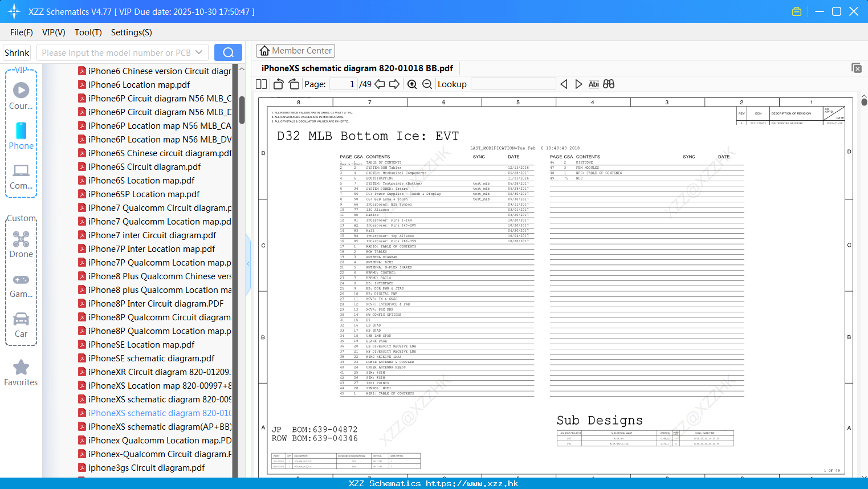
Task: Click the detach document window icon
Action: [x=857, y=68]
